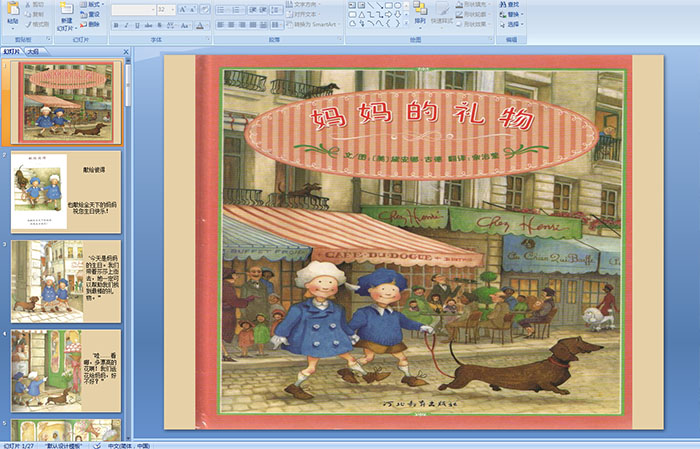Toggle strikethrough (abc) formatting

(x=148, y=25)
